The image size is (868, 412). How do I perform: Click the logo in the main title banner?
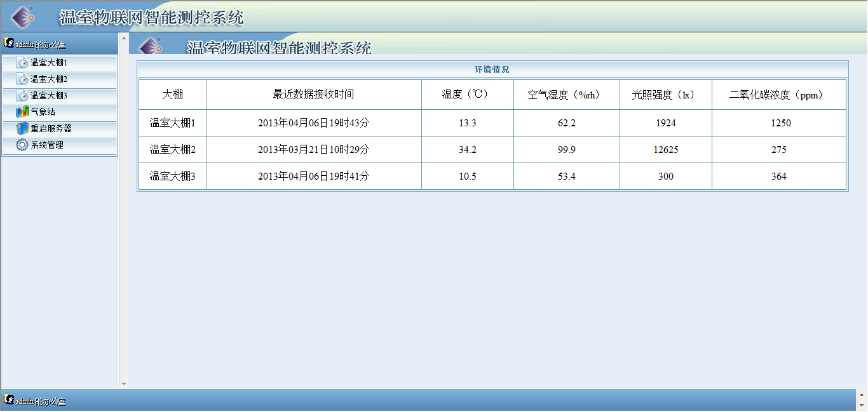24,17
